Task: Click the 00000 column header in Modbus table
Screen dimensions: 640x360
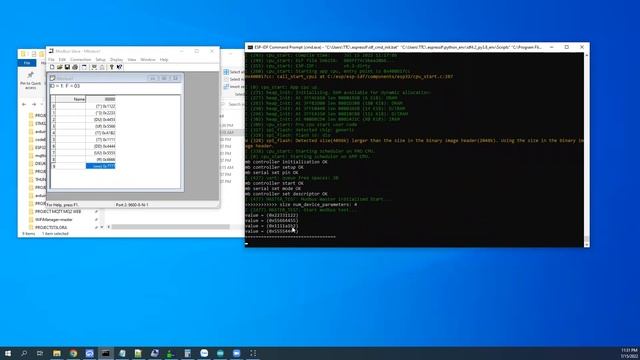Action: [x=100, y=99]
